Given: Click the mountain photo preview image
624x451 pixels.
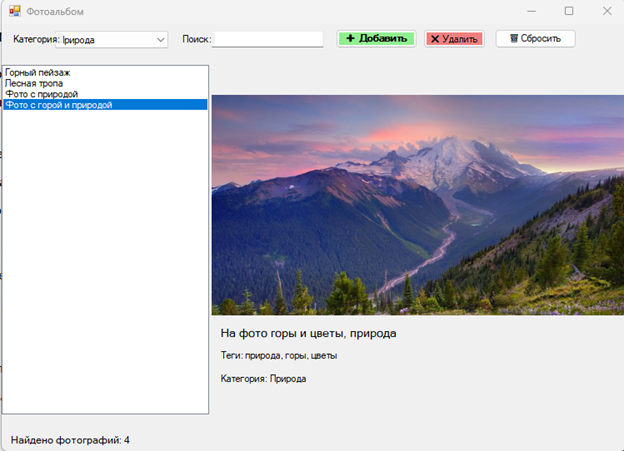Looking at the screenshot, I should tap(417, 204).
